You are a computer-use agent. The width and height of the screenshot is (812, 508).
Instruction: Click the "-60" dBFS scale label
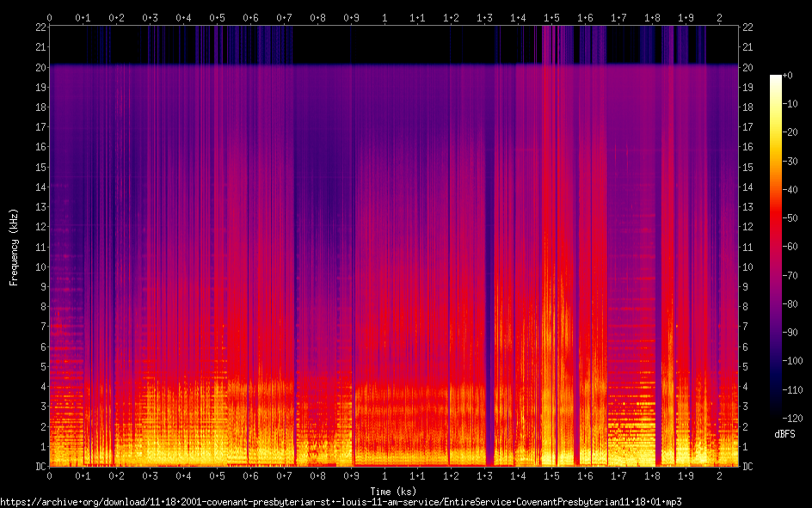[790, 247]
